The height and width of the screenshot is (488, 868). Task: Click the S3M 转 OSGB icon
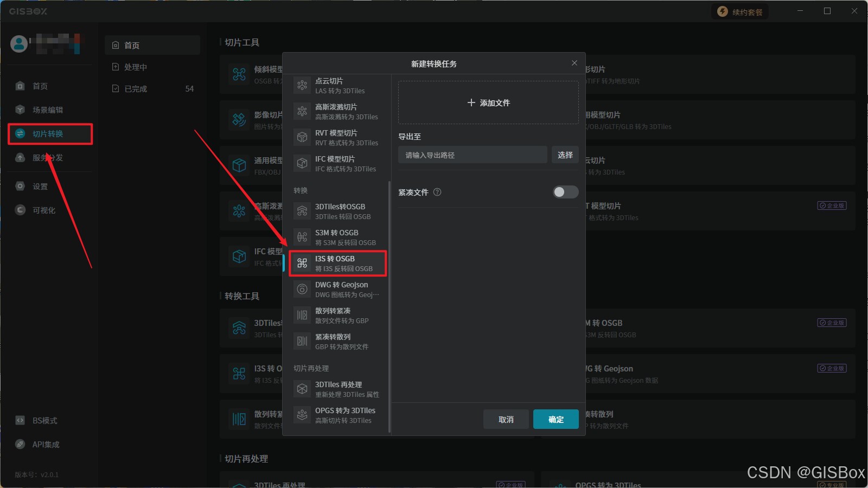click(302, 237)
